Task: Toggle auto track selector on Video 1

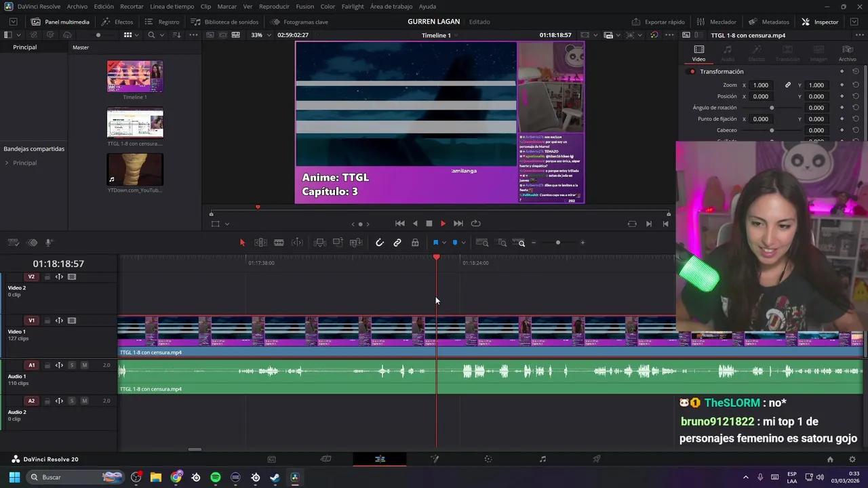Action: tap(59, 321)
